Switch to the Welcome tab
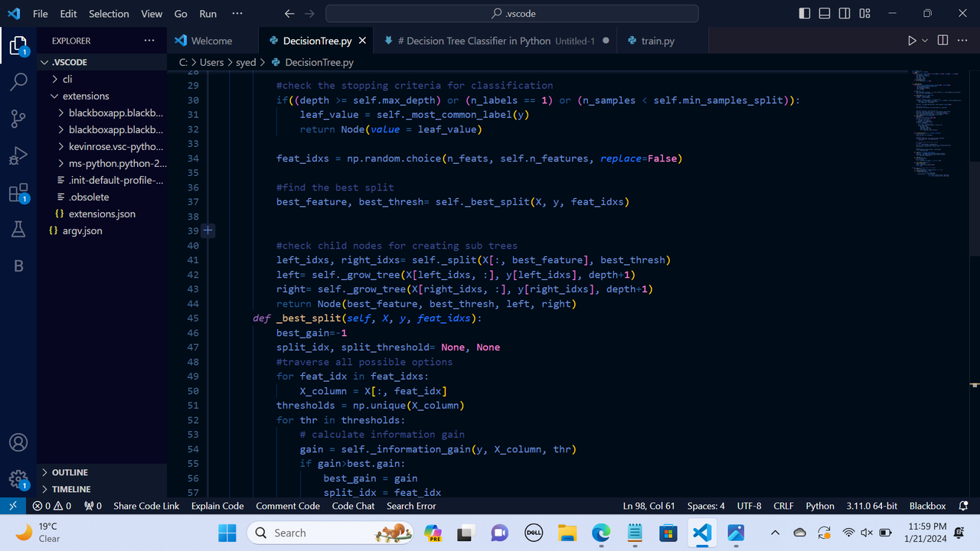The image size is (980, 551). (x=214, y=41)
